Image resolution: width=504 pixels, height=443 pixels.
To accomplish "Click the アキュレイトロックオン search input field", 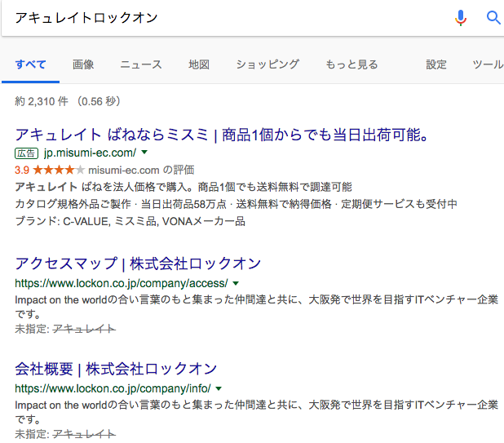I will pyautogui.click(x=225, y=18).
